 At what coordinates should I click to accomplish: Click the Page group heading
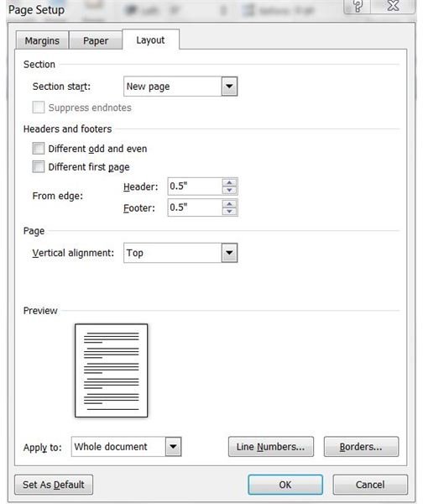pos(34,231)
